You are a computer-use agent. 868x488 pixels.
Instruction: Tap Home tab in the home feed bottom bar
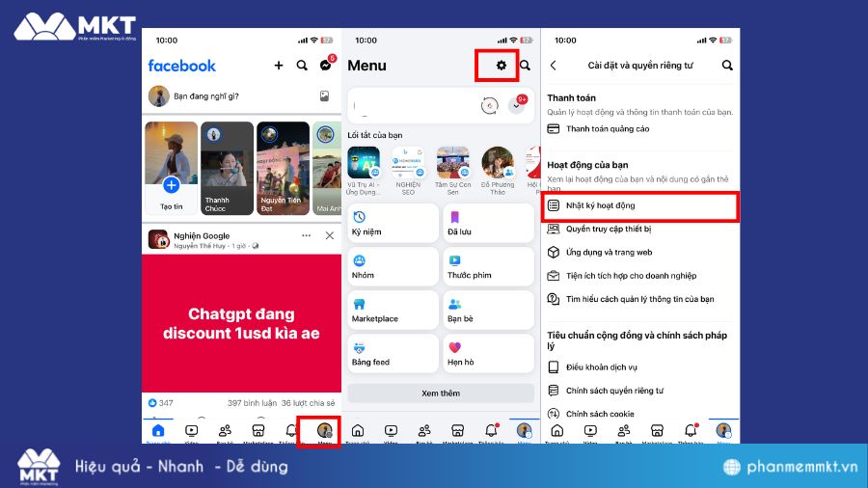(158, 431)
